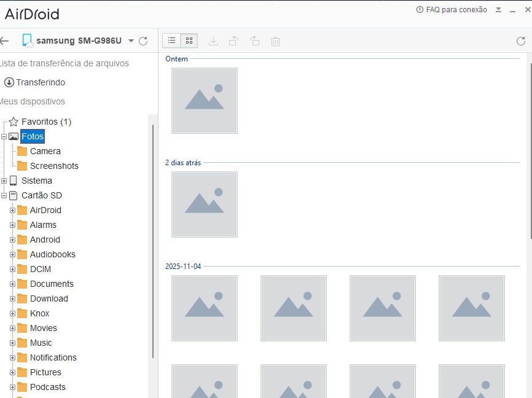Image resolution: width=532 pixels, height=398 pixels.
Task: Open the Camera folder under Fotos
Action: 45,151
